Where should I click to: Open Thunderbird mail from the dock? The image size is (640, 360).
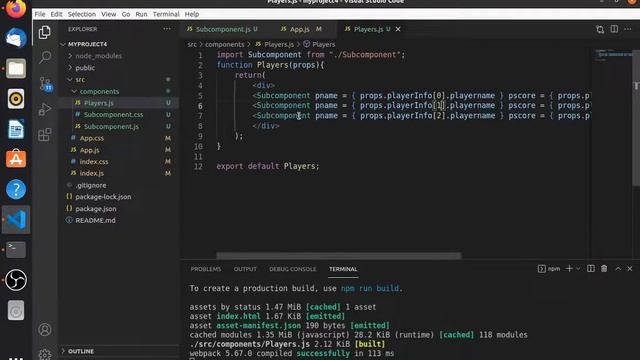click(x=16, y=38)
